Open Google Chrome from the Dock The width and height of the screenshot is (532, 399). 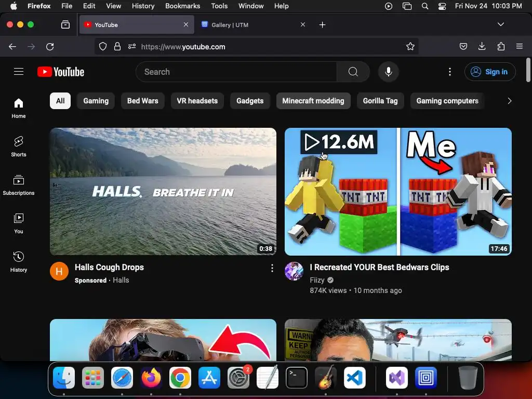pyautogui.click(x=180, y=378)
